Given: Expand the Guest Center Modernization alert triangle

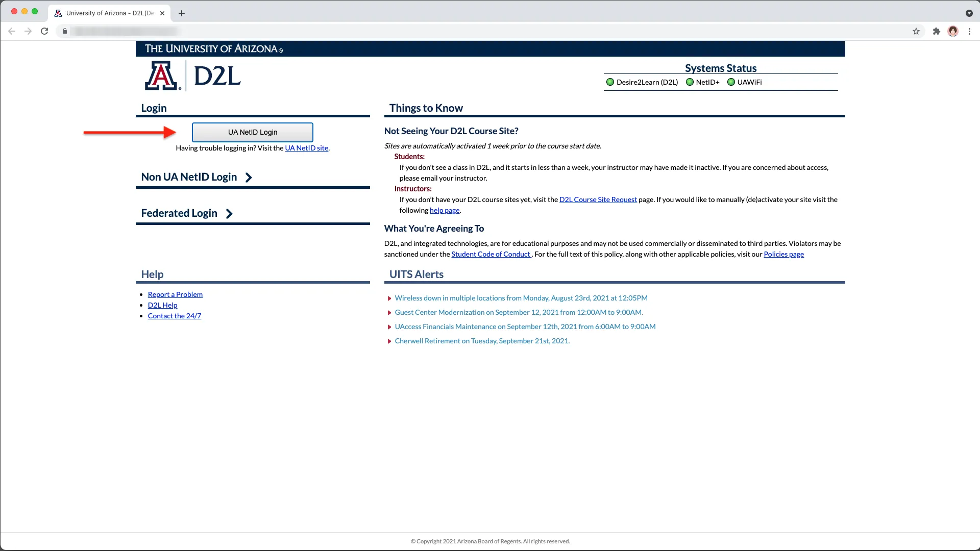Looking at the screenshot, I should 389,313.
